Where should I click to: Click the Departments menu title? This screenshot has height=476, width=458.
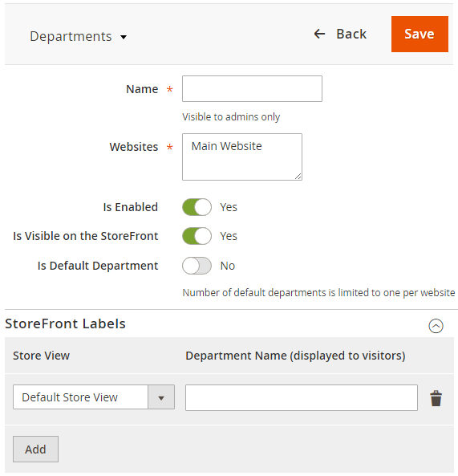[x=71, y=36]
